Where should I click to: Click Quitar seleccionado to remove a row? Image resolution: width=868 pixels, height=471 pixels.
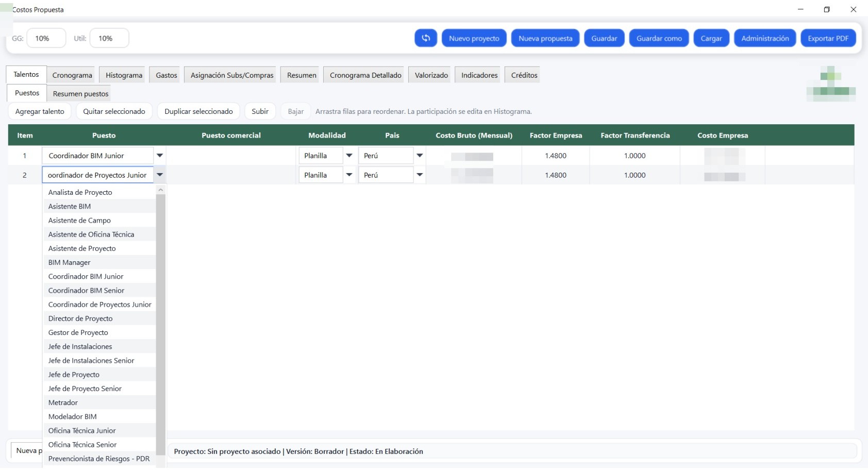tap(114, 111)
